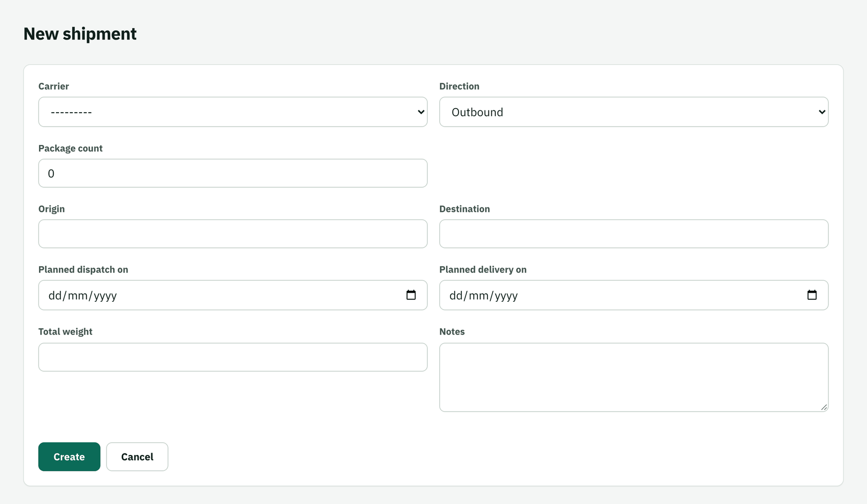Click the Carrier field label

pyautogui.click(x=53, y=86)
